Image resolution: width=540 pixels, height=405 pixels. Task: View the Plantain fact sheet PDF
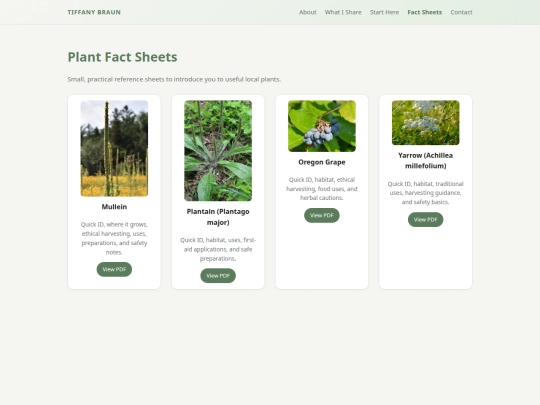point(218,276)
